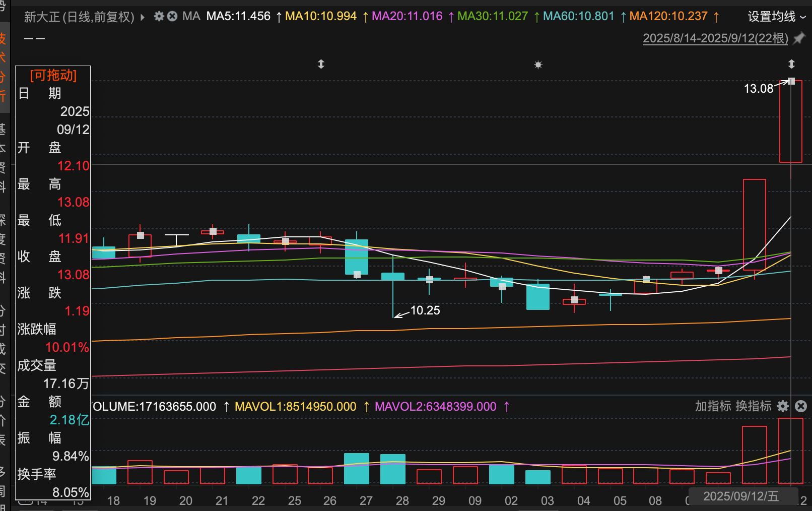Open the 2025/8/14-2025/9/12(22根) date range link
Screen dimensions: 812x511
pos(715,38)
